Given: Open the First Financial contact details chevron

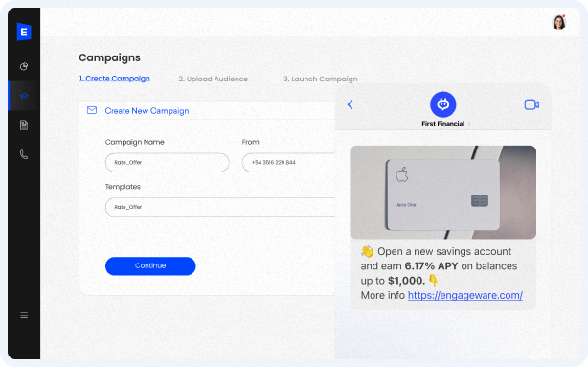Looking at the screenshot, I should (468, 124).
